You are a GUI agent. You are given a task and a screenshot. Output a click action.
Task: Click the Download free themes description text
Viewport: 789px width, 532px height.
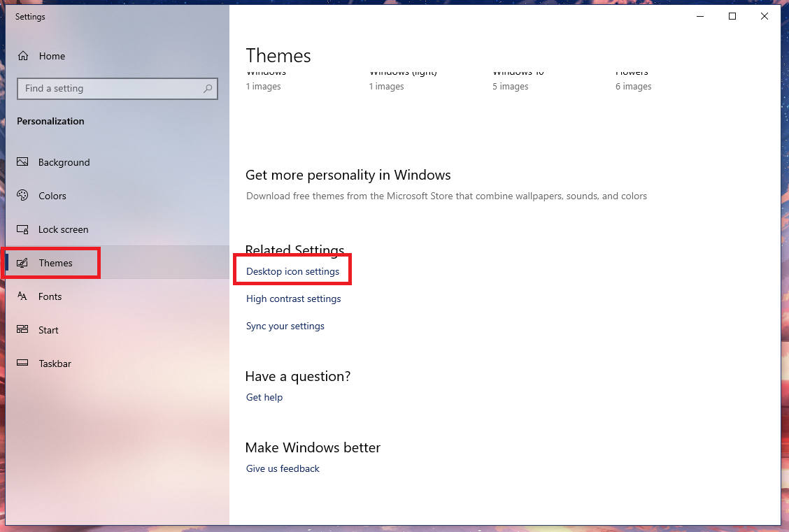point(446,196)
